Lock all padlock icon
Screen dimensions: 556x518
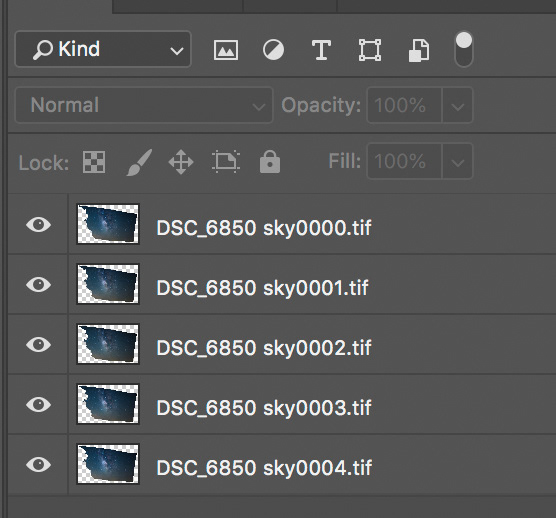pyautogui.click(x=270, y=162)
